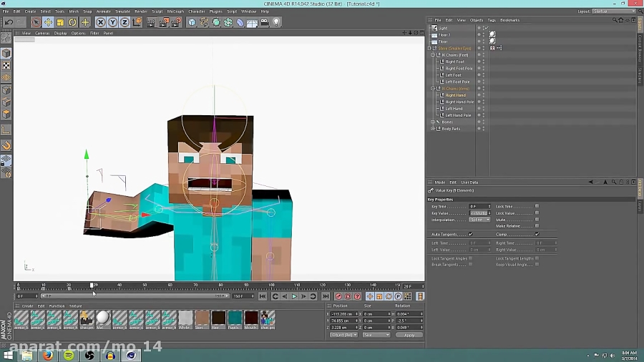Viewport: 644px width, 362px height.
Task: Go to start of animation
Action: click(x=263, y=296)
